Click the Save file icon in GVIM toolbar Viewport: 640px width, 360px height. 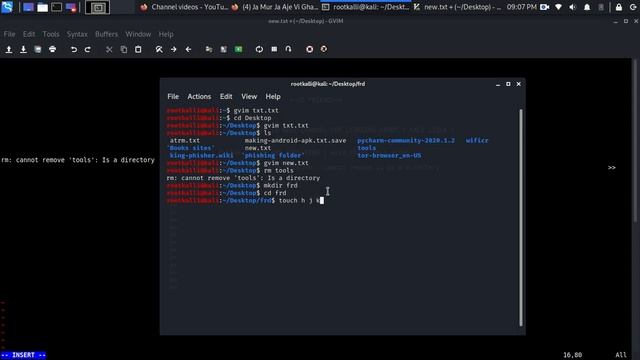click(x=23, y=49)
